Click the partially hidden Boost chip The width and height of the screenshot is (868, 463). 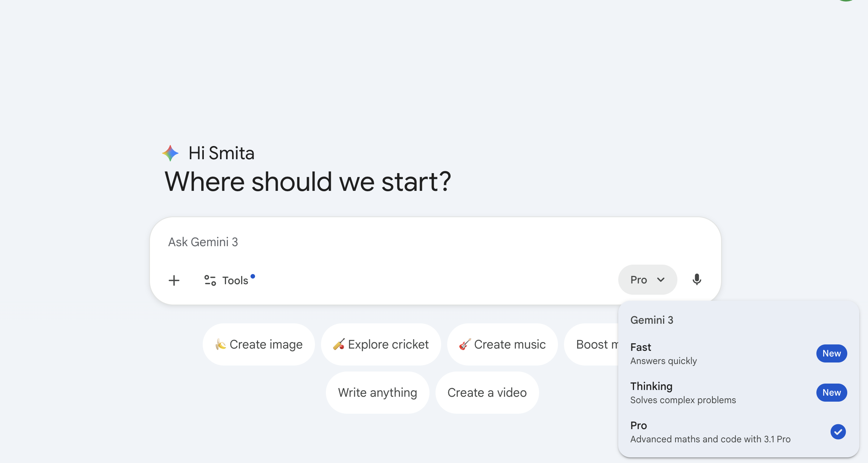[x=591, y=344]
